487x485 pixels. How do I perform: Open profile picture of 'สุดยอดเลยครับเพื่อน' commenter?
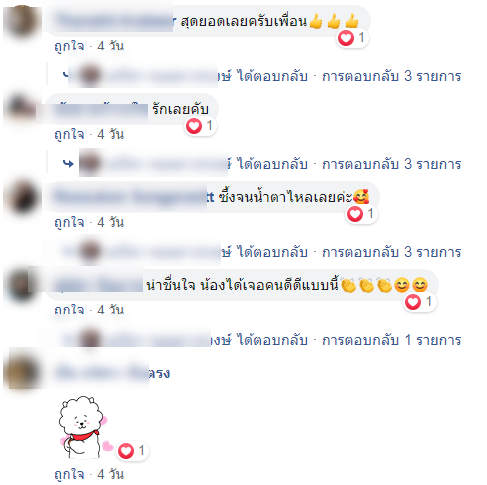tap(22, 21)
